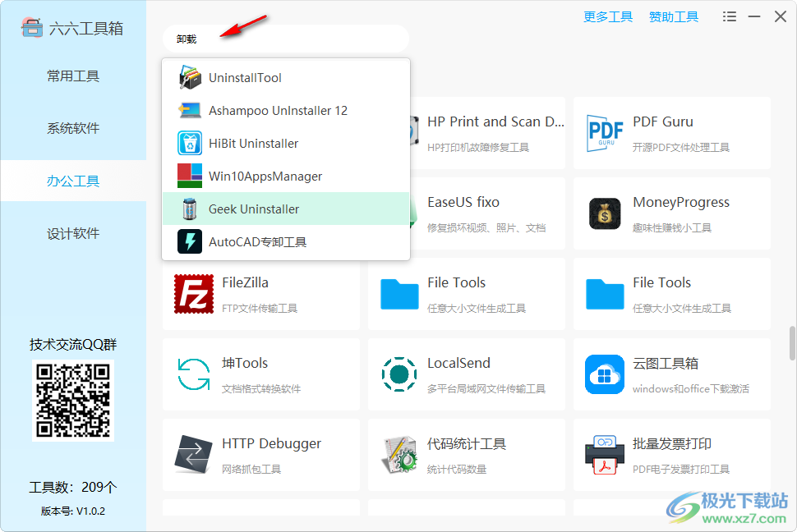Close the 六六工具箱 window
The width and height of the screenshot is (797, 532).
tap(781, 16)
